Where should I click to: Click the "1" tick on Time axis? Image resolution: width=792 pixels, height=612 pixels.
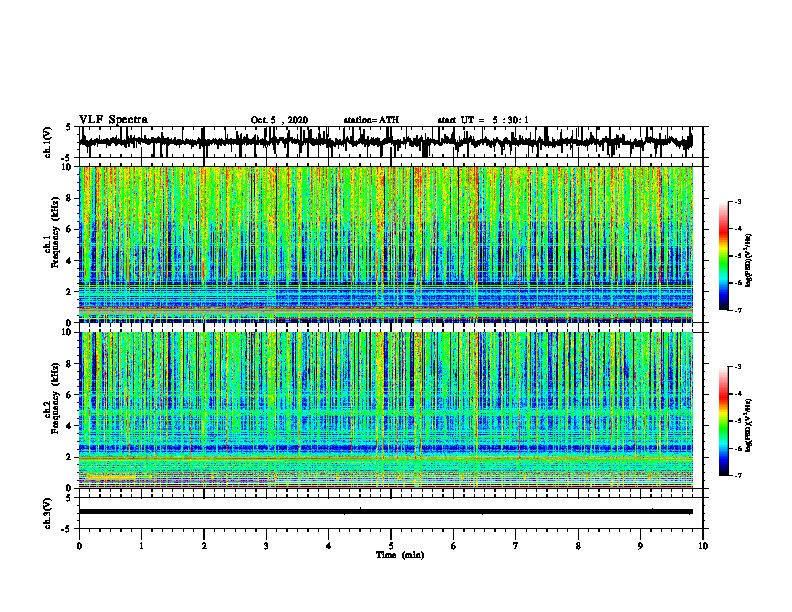(x=141, y=546)
